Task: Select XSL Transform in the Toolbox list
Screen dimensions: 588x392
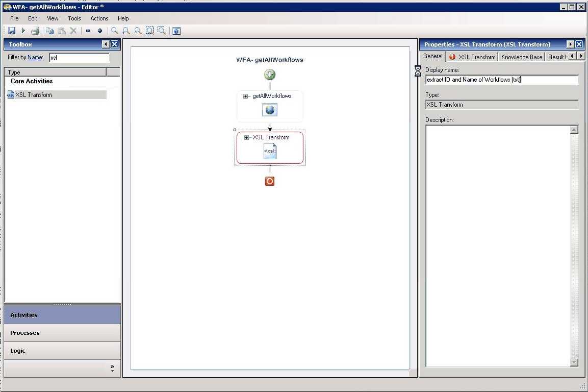Action: click(x=57, y=94)
